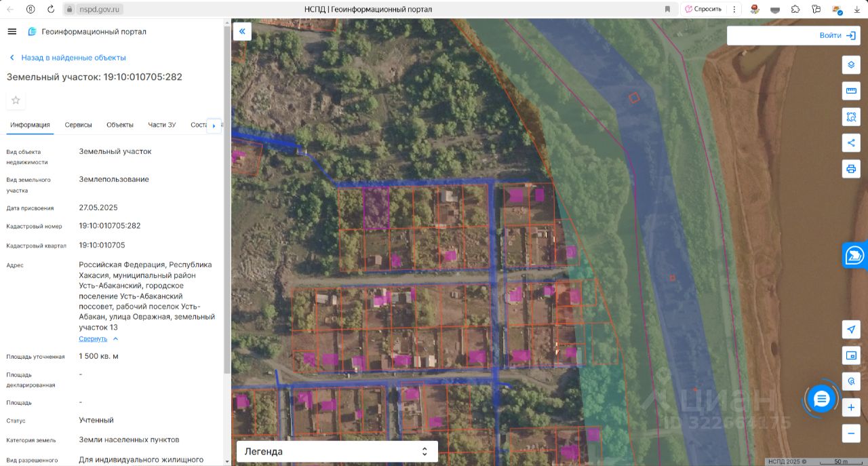The height and width of the screenshot is (466, 868).
Task: Select cadastral number 19:10:010705:282 value
Action: [x=110, y=226]
